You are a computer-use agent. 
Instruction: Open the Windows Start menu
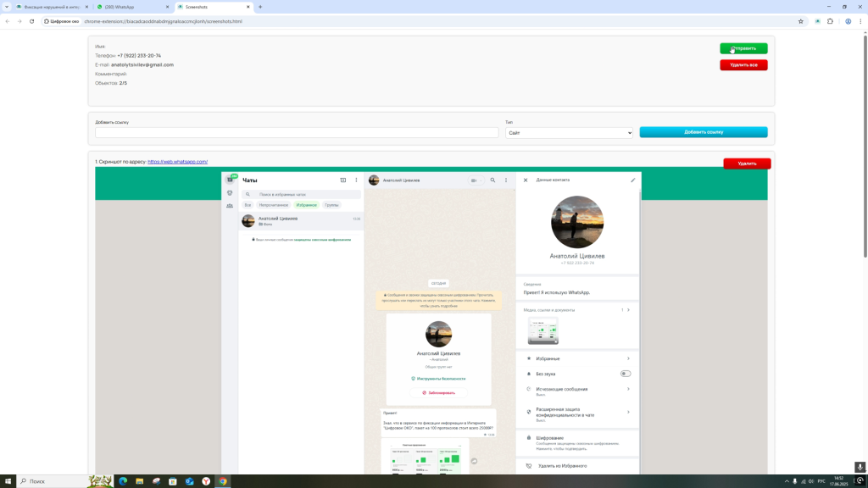click(8, 481)
